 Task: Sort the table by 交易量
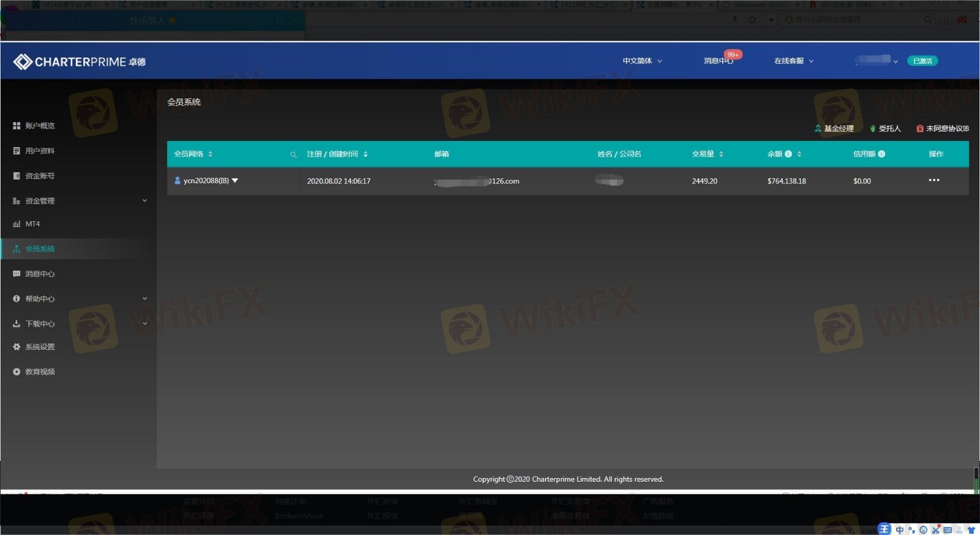coord(721,154)
